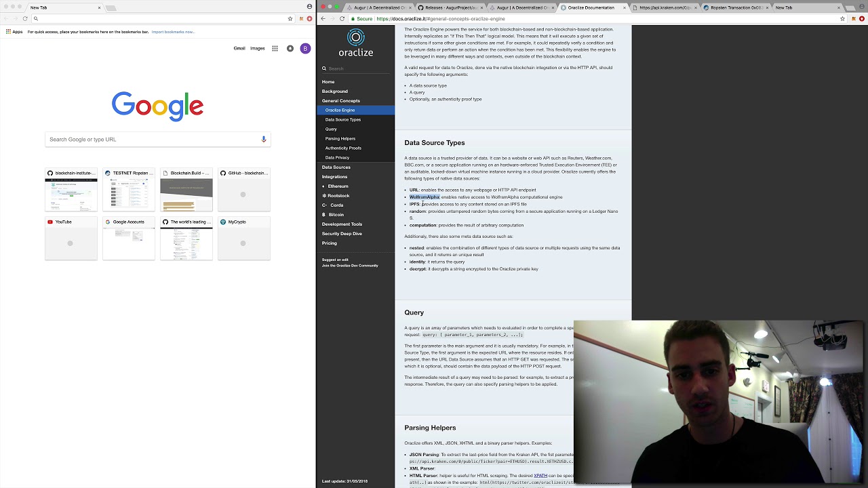Close the New Tab tab in the left window
868x488 pixels.
99,7
